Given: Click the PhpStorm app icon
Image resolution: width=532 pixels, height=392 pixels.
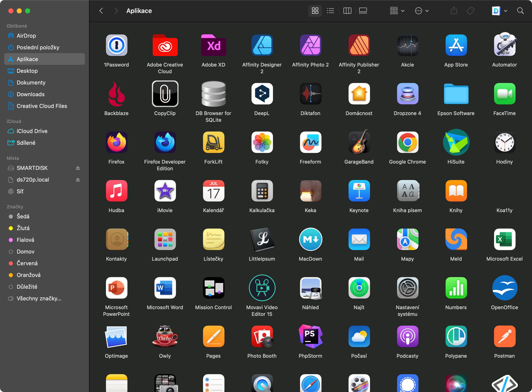Looking at the screenshot, I should (x=311, y=336).
